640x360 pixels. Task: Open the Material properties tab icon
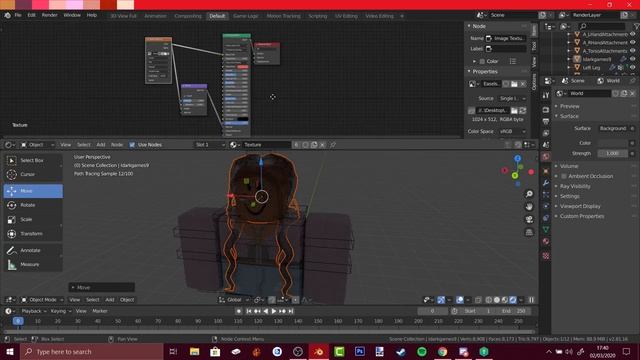(546, 242)
